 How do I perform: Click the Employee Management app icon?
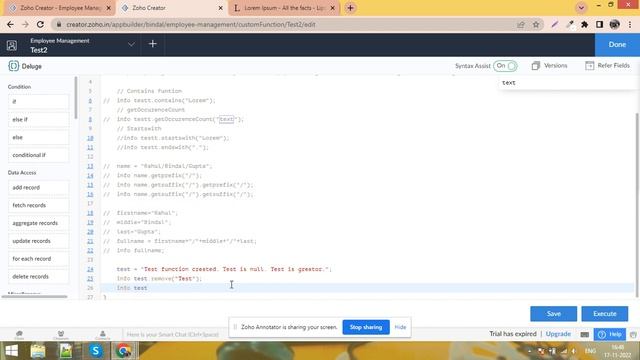pos(12,45)
